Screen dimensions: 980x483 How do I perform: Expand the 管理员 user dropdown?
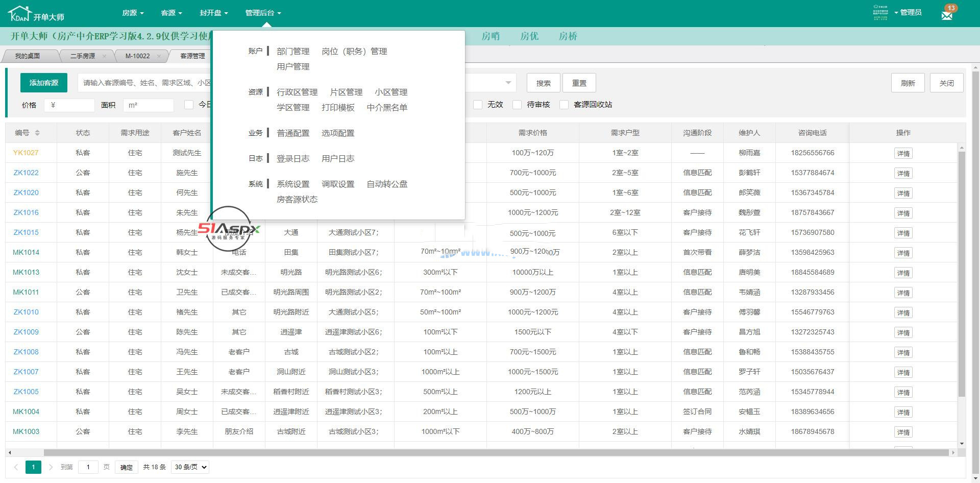pyautogui.click(x=910, y=12)
